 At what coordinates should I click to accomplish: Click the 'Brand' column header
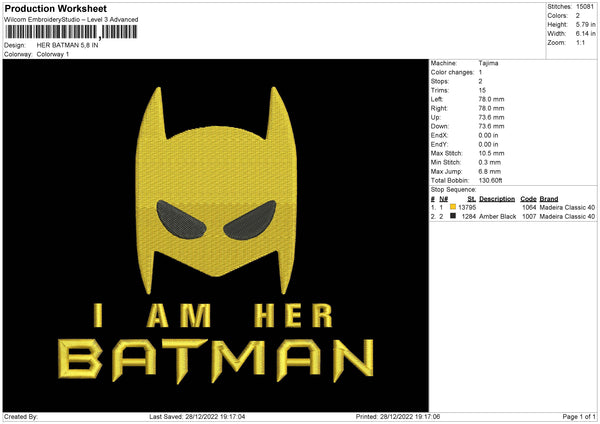pyautogui.click(x=549, y=199)
